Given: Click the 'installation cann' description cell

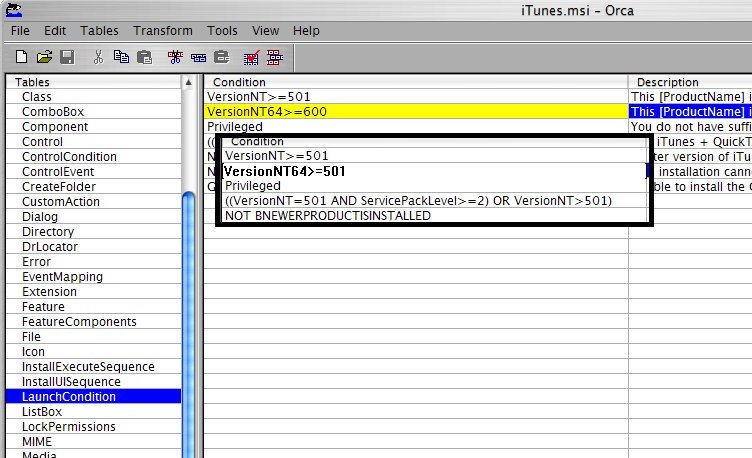Looking at the screenshot, I should click(703, 172).
